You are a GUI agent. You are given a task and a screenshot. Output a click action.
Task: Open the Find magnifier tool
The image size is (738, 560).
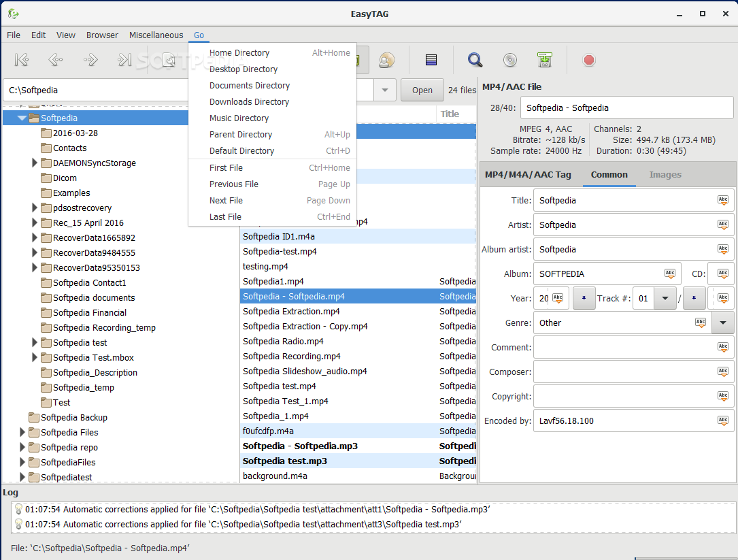tap(475, 60)
